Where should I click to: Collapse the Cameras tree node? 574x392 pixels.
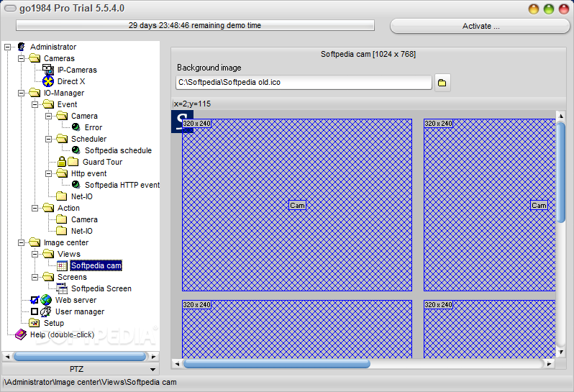[22, 58]
